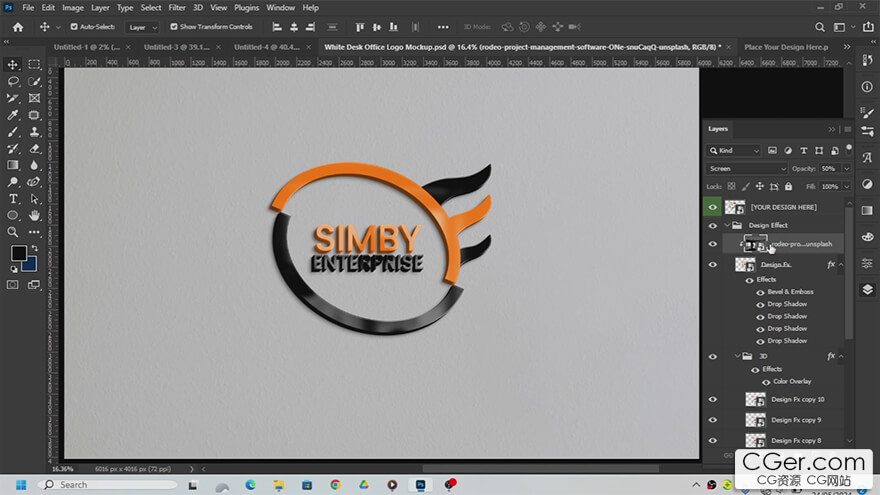Filter layers by type layers icon
Screen dimensions: 880x495
[804, 150]
